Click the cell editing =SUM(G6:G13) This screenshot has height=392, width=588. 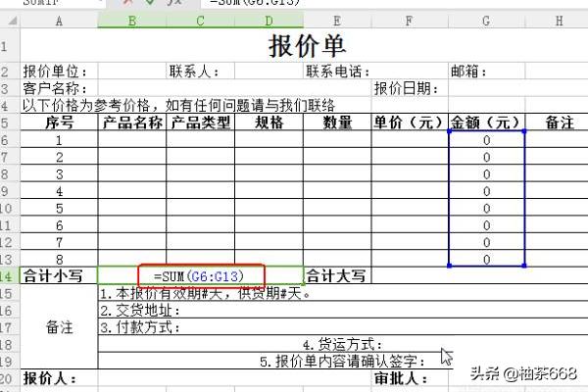(200, 275)
